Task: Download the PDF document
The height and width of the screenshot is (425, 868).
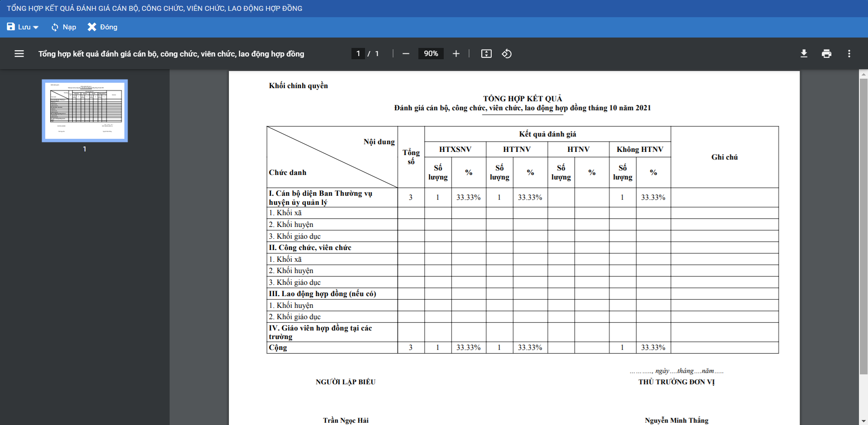Action: 804,54
